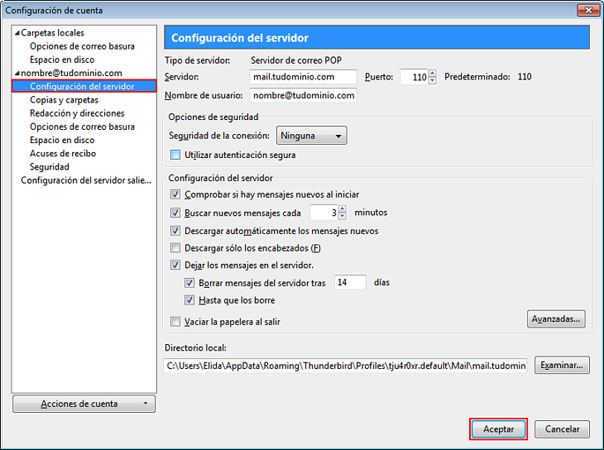Screen dimensions: 604x450
Task: Increase the minutes interval with up arrow
Action: click(x=342, y=208)
